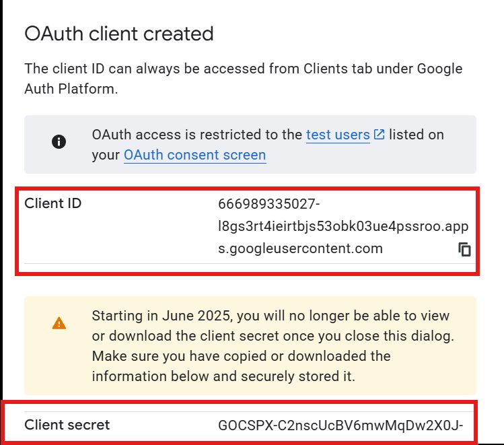Copy the Client ID to clipboard
504x445 pixels.
click(x=464, y=250)
